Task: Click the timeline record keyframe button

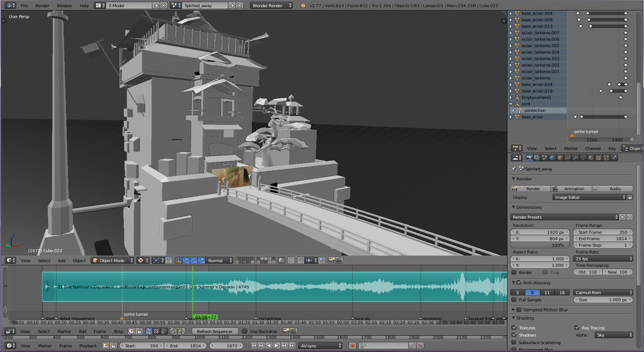Action: tap(352, 346)
